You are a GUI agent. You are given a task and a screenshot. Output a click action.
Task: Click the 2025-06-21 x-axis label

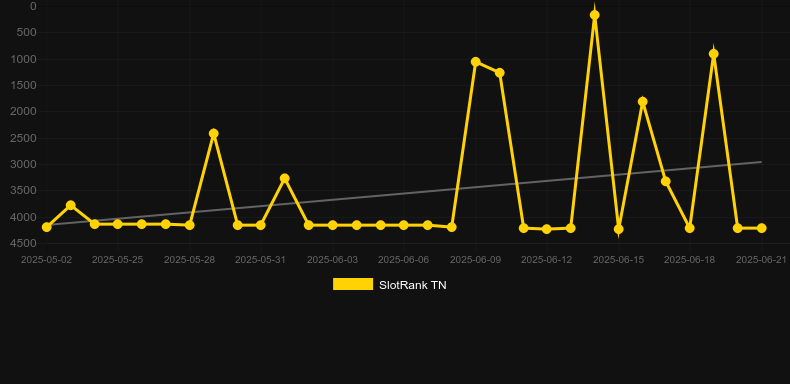(x=761, y=260)
